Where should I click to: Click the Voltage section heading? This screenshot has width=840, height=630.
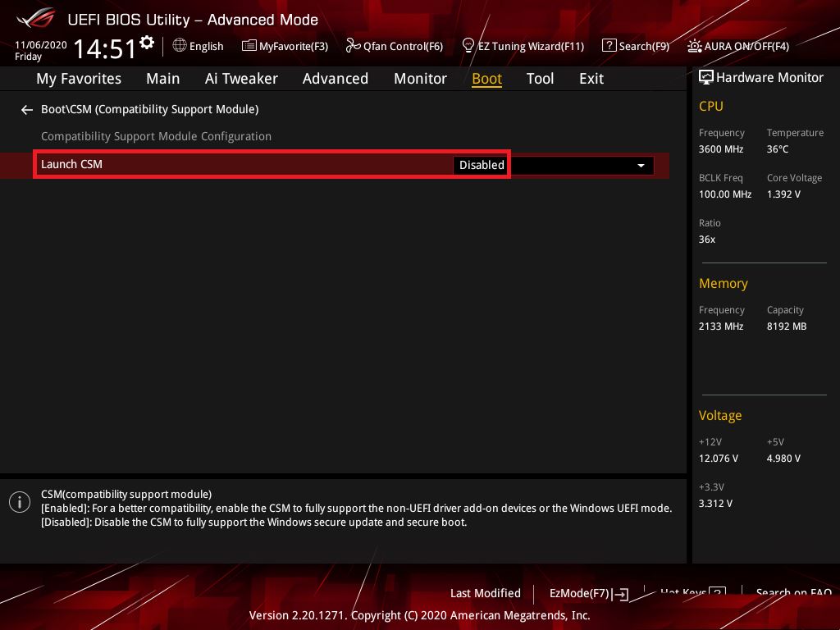(x=720, y=416)
